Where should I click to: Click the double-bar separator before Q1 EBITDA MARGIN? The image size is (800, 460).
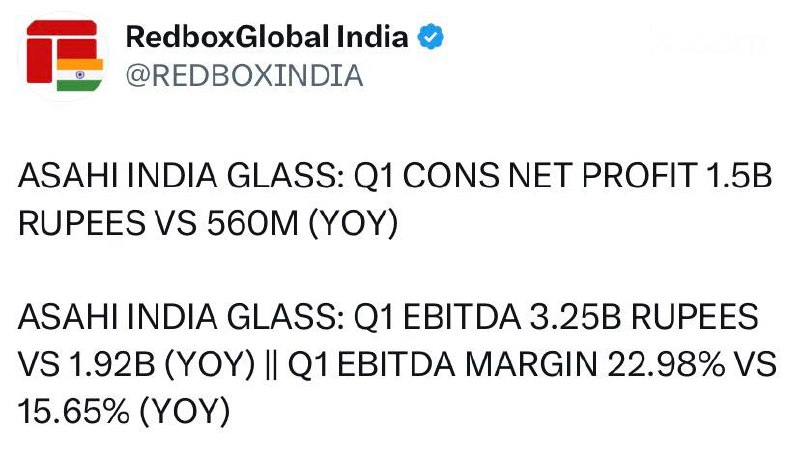271,364
